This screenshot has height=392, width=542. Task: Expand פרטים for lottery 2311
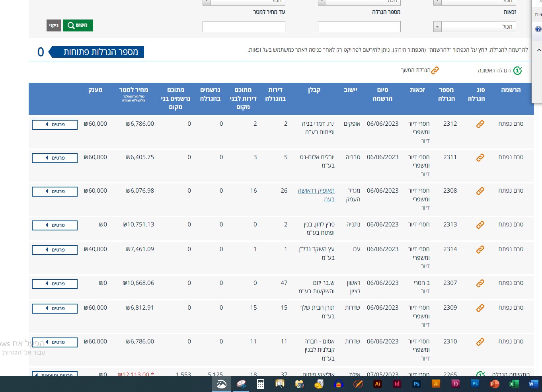click(55, 158)
